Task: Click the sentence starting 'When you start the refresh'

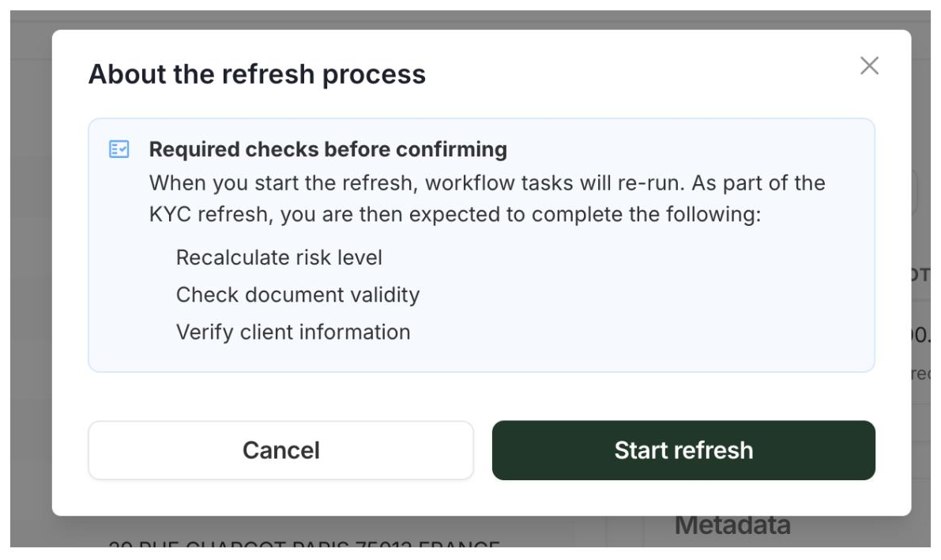Action: 487,183
